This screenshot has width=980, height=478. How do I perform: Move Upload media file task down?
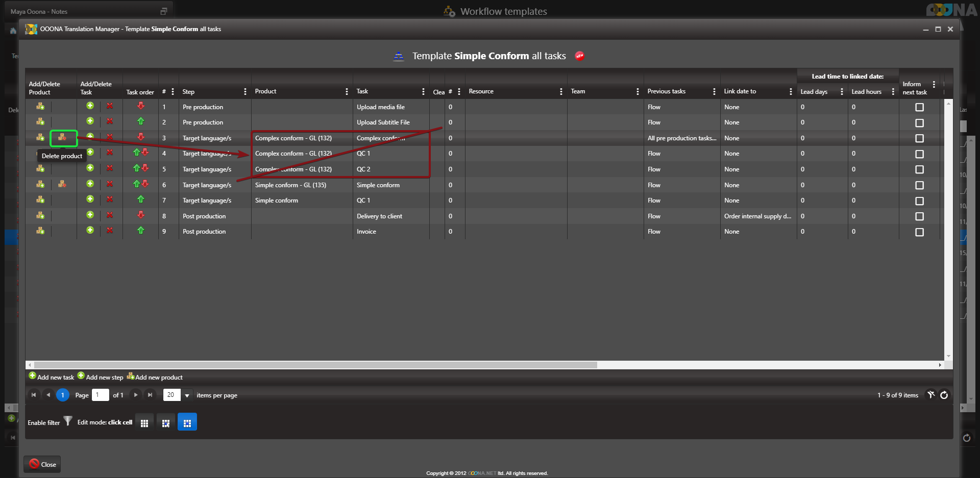click(x=140, y=106)
